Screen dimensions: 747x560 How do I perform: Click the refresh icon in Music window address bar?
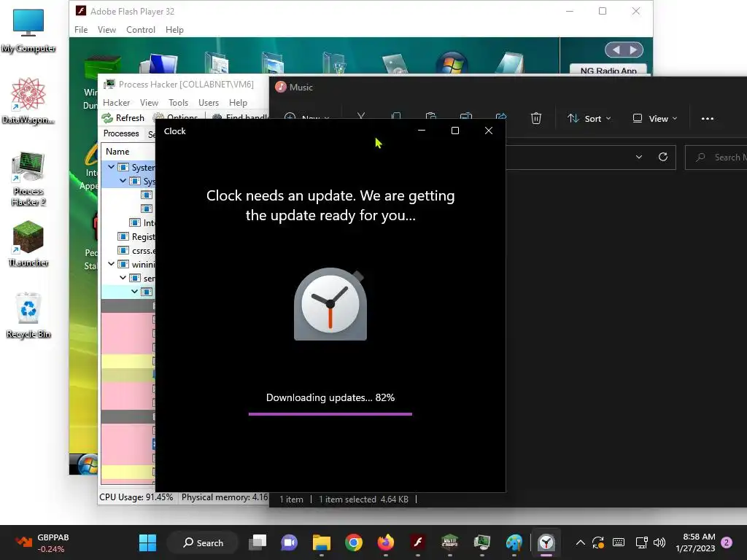pos(662,157)
